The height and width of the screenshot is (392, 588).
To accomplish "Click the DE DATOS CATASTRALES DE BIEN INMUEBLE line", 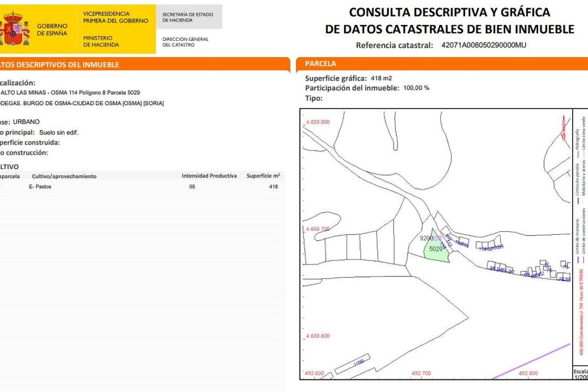I will click(449, 29).
